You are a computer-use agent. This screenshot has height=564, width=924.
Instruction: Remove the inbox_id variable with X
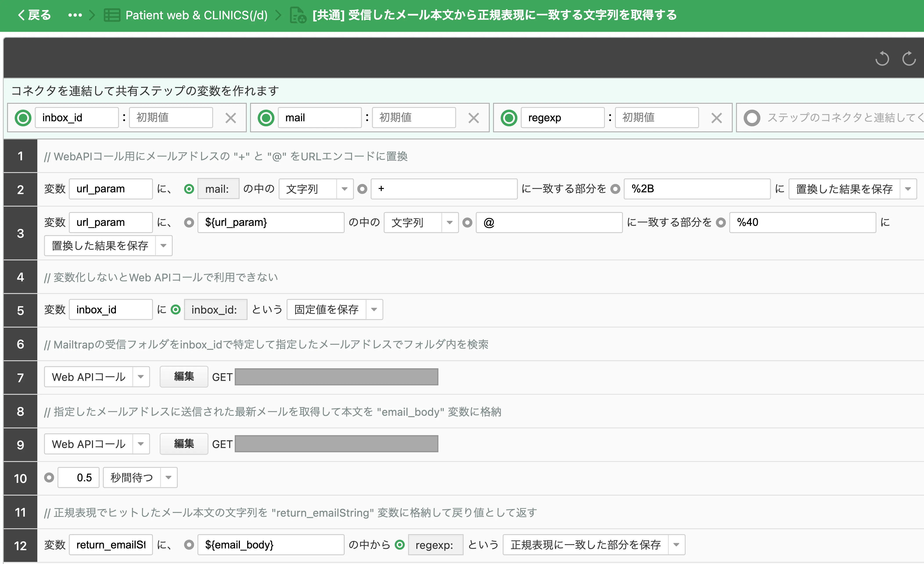(231, 118)
